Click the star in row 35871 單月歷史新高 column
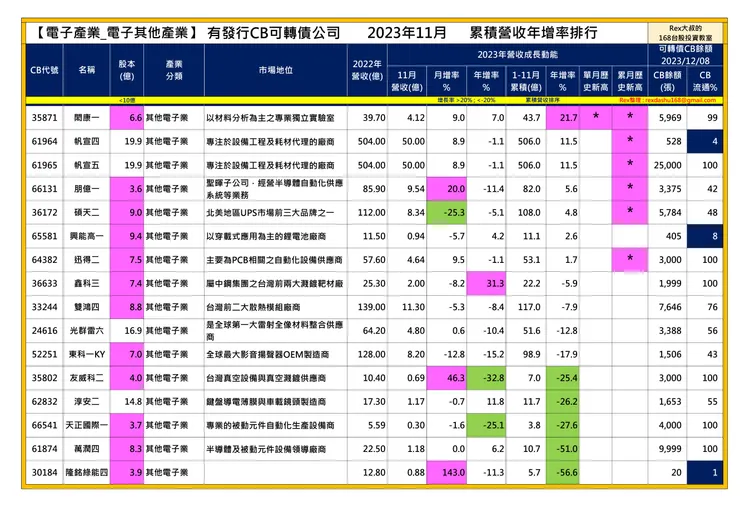740x523 pixels. (x=596, y=116)
